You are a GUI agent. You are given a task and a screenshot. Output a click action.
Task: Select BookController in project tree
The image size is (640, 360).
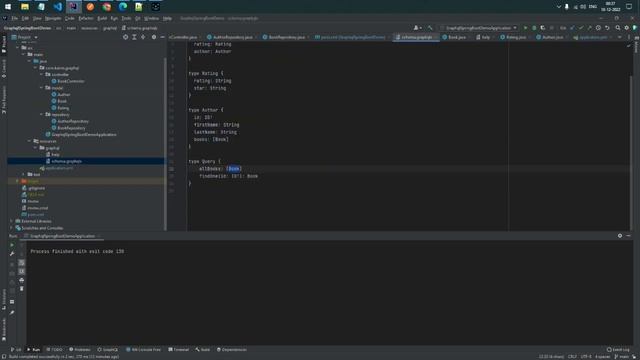[x=71, y=81]
